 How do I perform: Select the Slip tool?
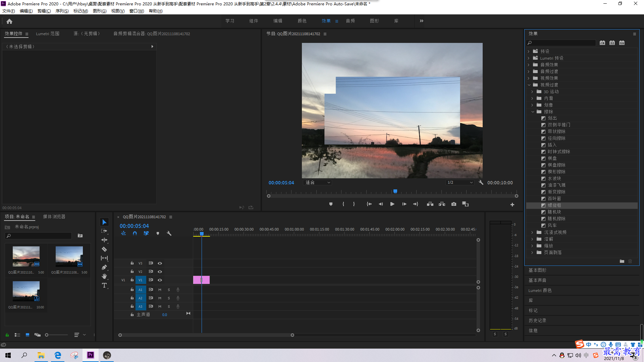104,258
